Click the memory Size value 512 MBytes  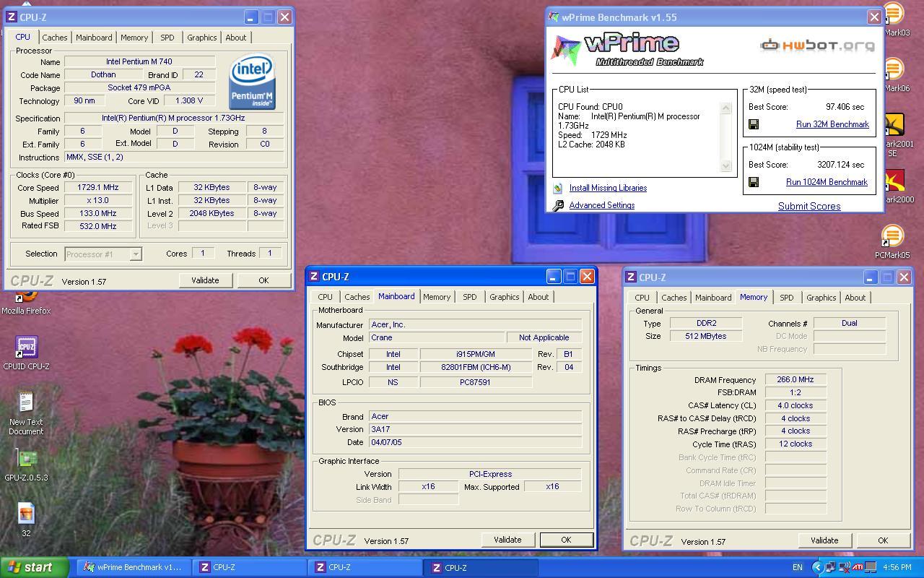click(705, 336)
